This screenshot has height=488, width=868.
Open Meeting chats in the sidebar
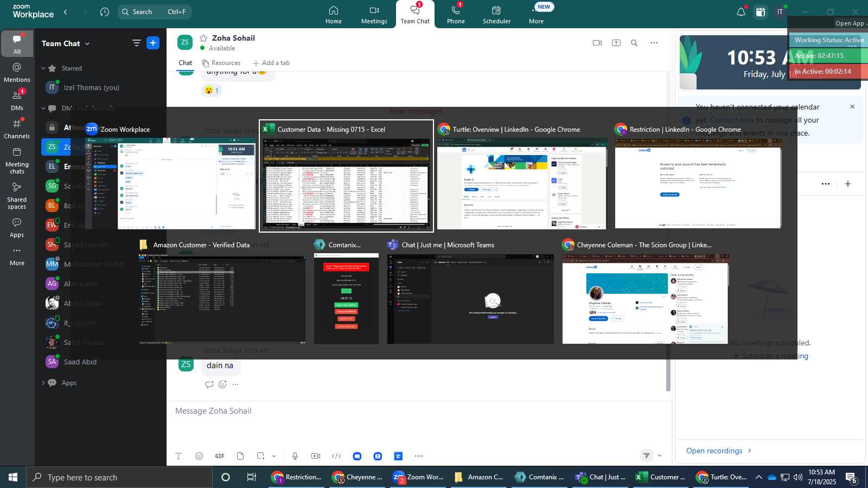[17, 160]
